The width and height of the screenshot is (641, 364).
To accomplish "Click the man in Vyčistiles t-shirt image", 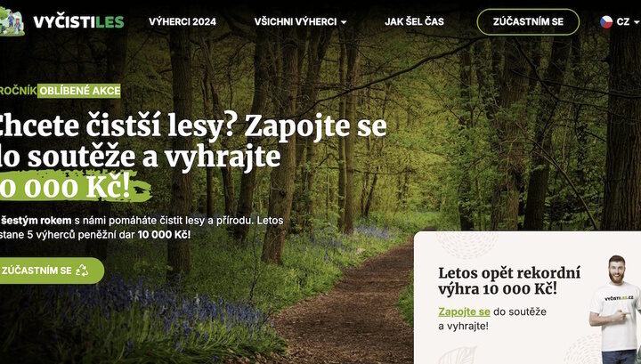I will pos(615,309).
